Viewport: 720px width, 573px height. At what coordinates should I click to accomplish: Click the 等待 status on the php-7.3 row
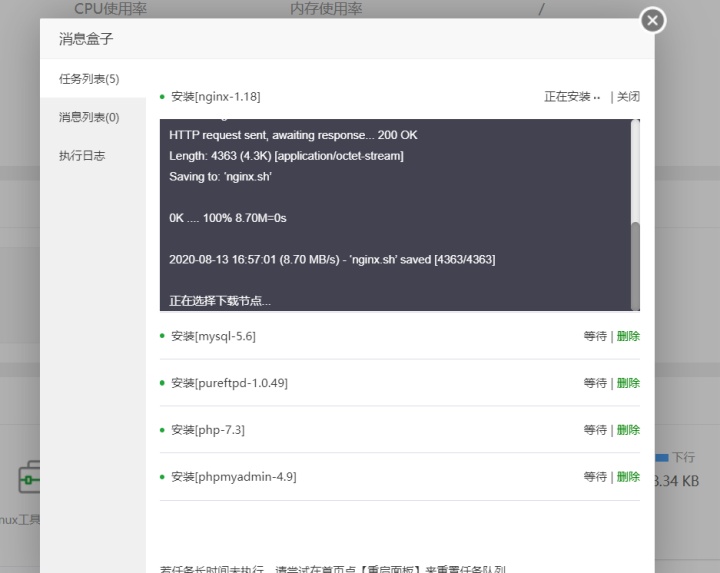[x=595, y=430]
